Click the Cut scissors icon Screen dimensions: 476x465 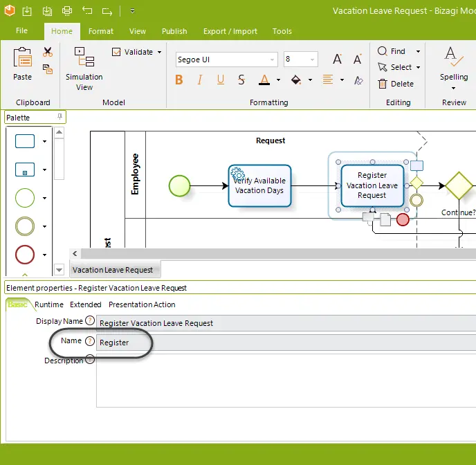(x=48, y=52)
